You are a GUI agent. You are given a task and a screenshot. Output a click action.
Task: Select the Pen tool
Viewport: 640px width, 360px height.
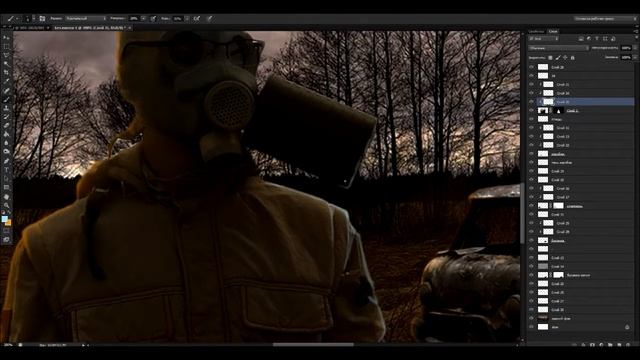pos(6,161)
